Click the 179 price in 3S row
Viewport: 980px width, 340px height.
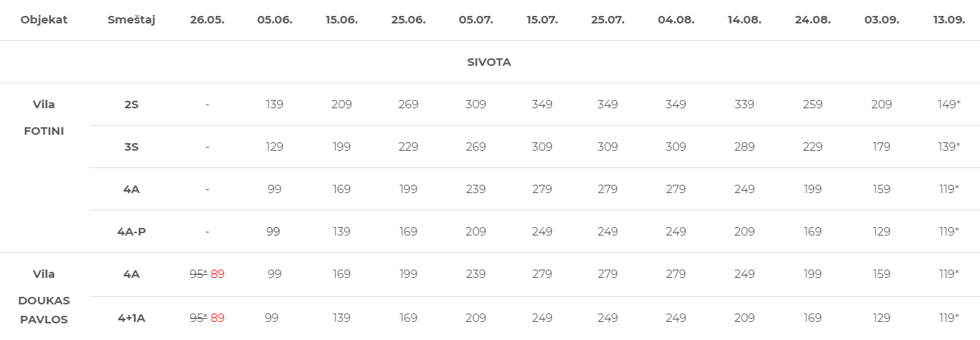881,147
